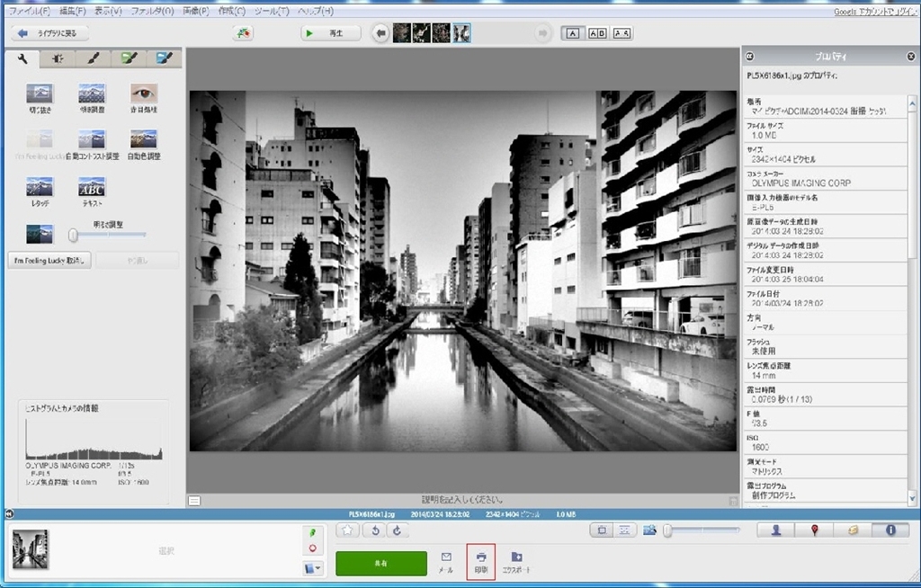Go to next photo with right arrow
921x588 pixels.
(542, 33)
